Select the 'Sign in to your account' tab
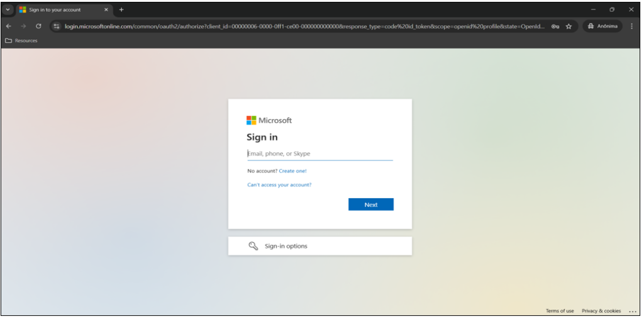The height and width of the screenshot is (319, 644). (64, 10)
